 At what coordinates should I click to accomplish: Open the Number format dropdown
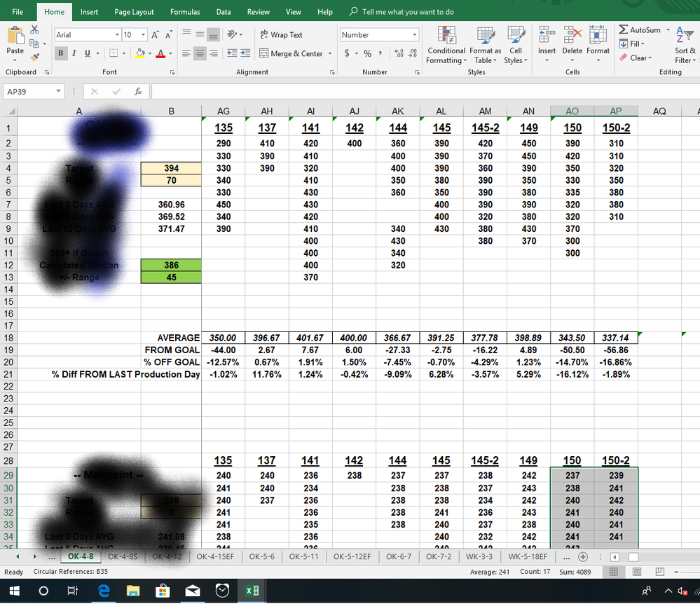tap(415, 35)
